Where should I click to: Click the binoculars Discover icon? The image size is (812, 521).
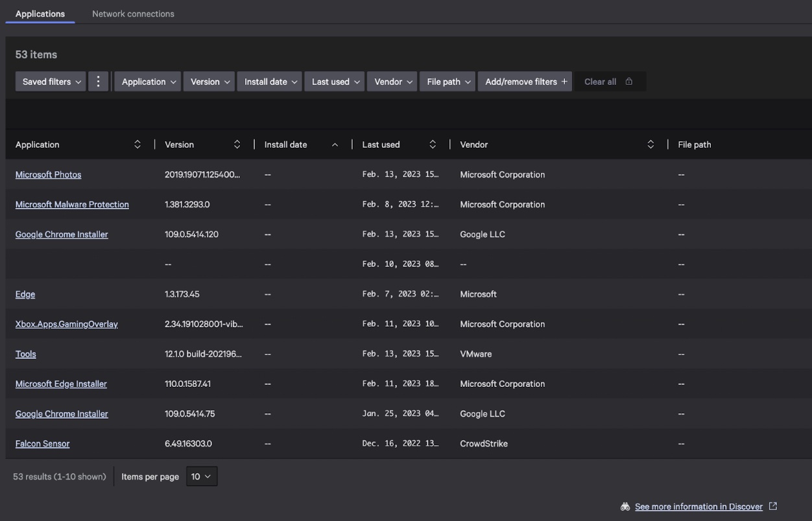(x=625, y=507)
